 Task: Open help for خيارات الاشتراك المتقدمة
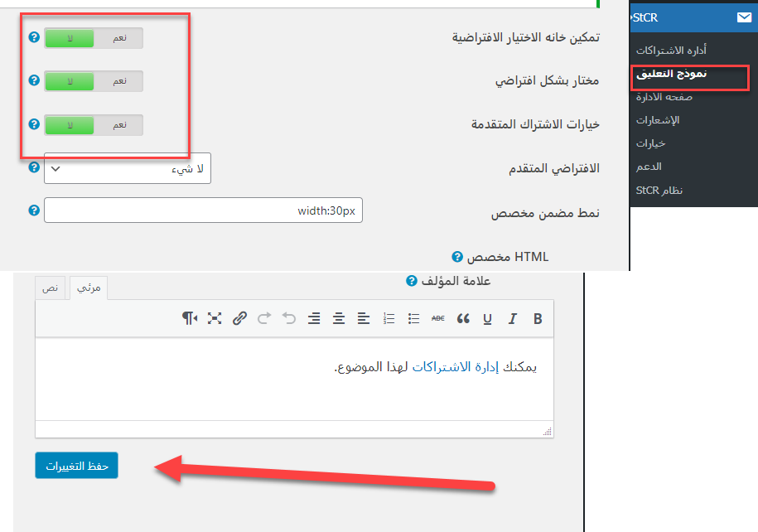[x=34, y=123]
